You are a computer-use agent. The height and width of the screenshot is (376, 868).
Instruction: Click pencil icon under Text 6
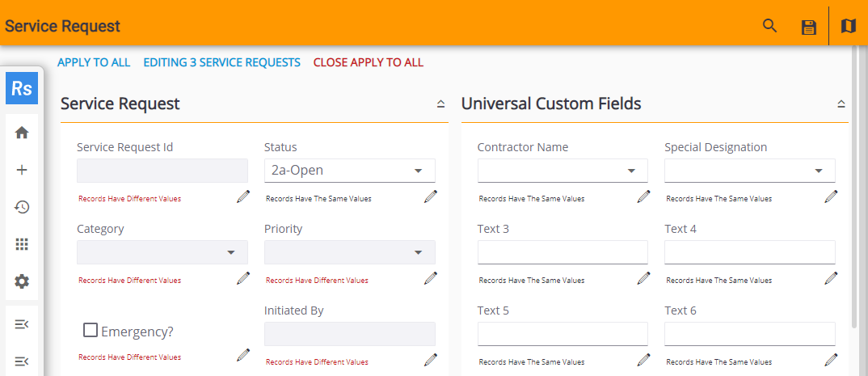click(831, 360)
